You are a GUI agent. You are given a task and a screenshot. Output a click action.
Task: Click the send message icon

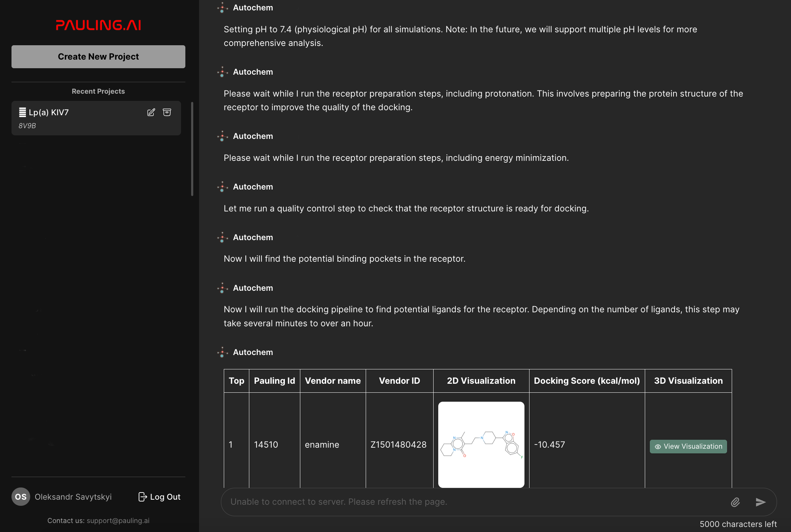tap(760, 502)
